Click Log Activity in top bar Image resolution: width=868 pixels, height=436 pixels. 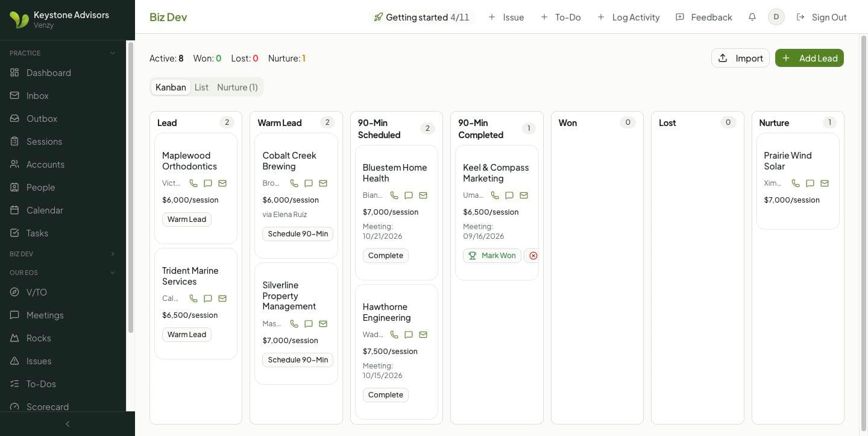(x=628, y=17)
